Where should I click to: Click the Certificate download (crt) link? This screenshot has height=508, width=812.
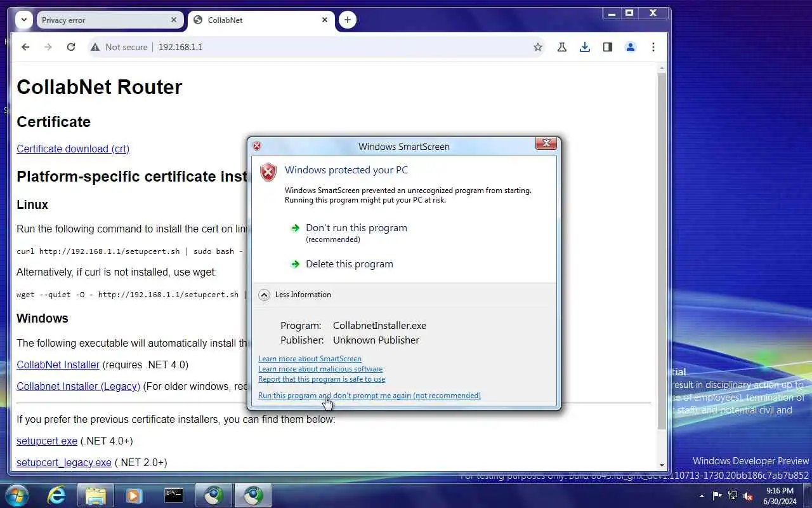point(73,149)
